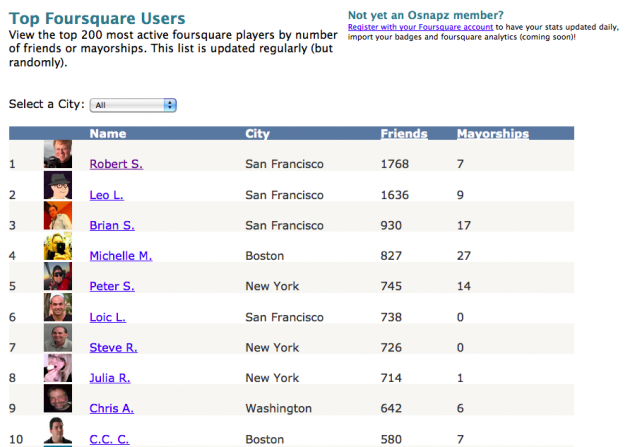Open Chris A. profile link

(109, 408)
